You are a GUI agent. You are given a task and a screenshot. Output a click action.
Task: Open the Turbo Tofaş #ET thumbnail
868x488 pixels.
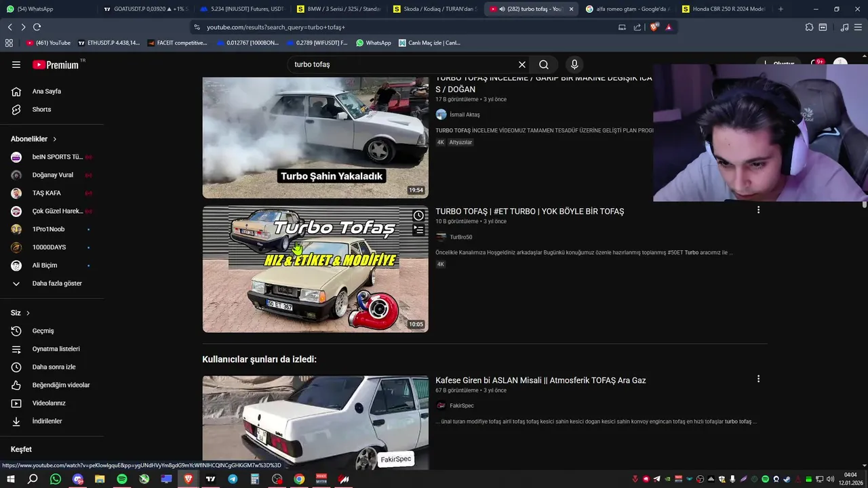(315, 269)
